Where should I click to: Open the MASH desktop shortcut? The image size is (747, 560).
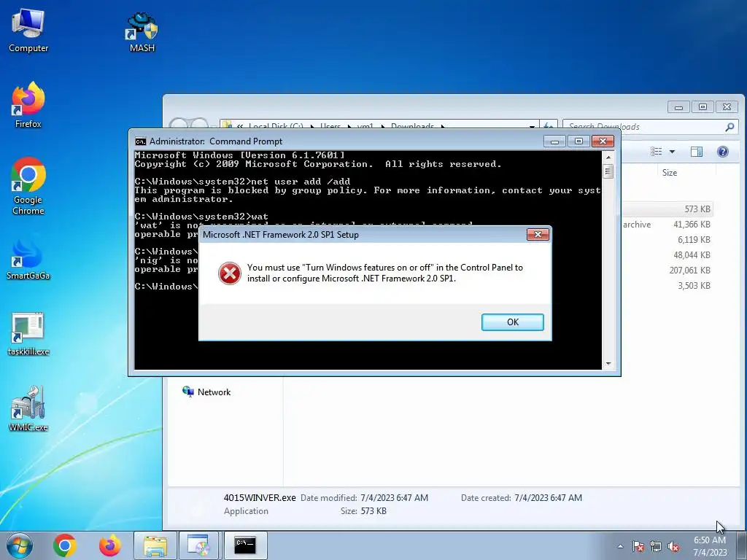point(142,32)
